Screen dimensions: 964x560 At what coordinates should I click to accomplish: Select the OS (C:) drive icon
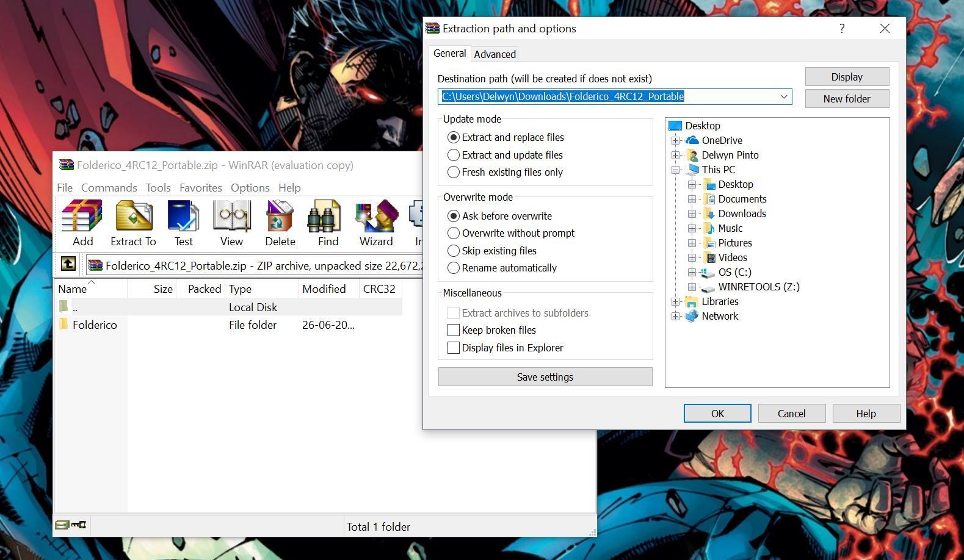[708, 272]
